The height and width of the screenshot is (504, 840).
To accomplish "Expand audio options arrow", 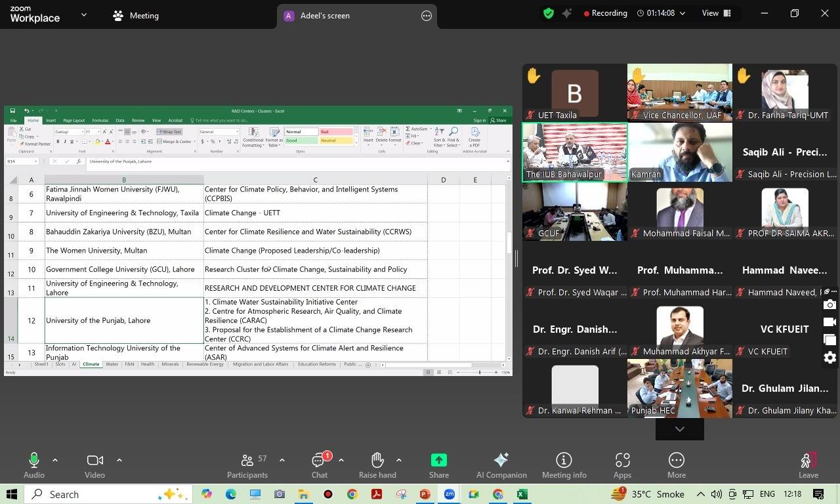I will (55, 460).
